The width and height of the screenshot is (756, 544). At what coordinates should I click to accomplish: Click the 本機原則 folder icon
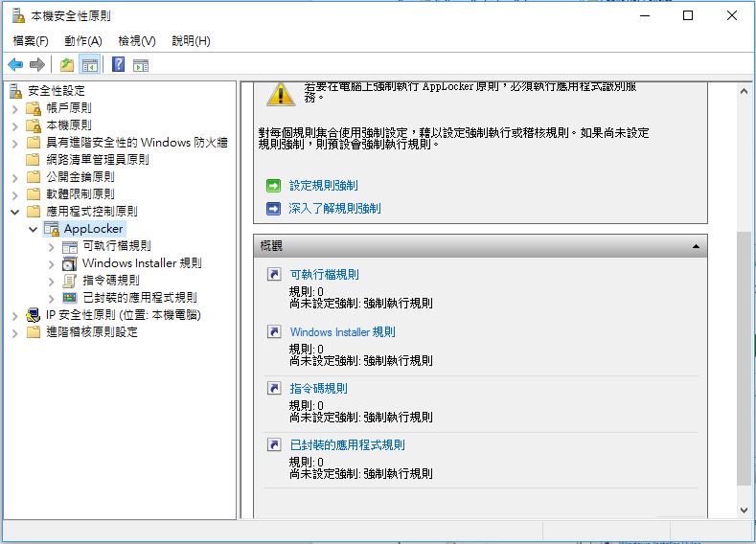(x=34, y=125)
